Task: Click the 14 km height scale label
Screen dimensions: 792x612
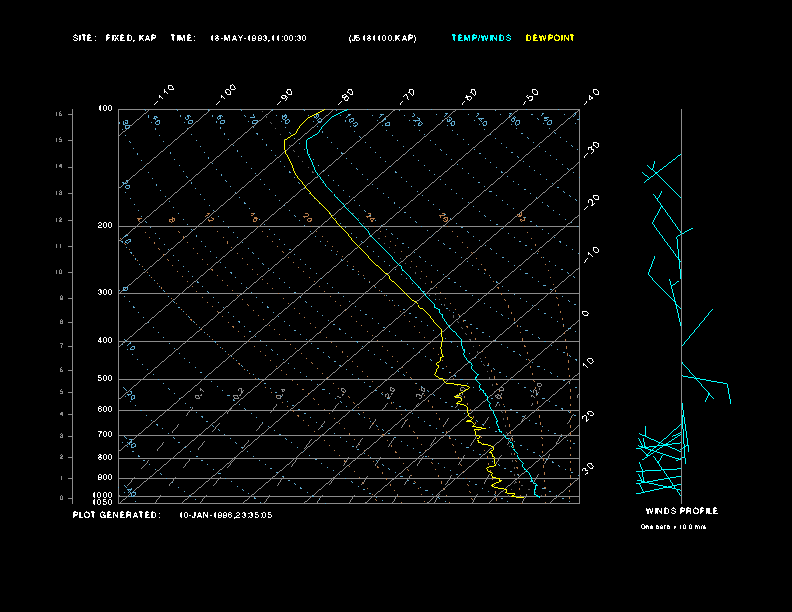Action: [60, 167]
